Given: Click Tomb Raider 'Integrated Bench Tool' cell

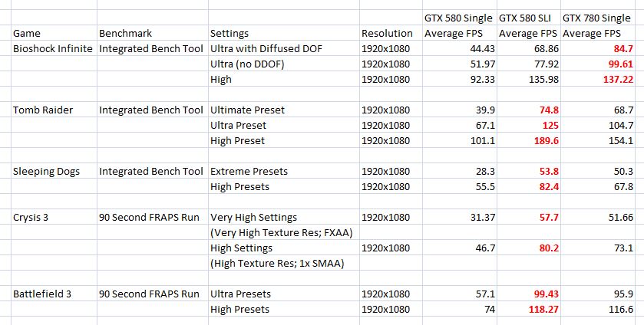Looking at the screenshot, I should pos(153,110).
